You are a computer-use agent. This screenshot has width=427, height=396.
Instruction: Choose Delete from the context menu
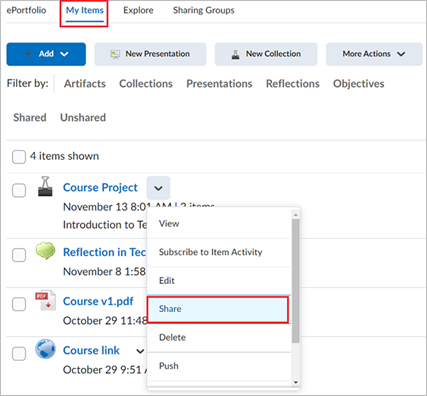pos(219,337)
